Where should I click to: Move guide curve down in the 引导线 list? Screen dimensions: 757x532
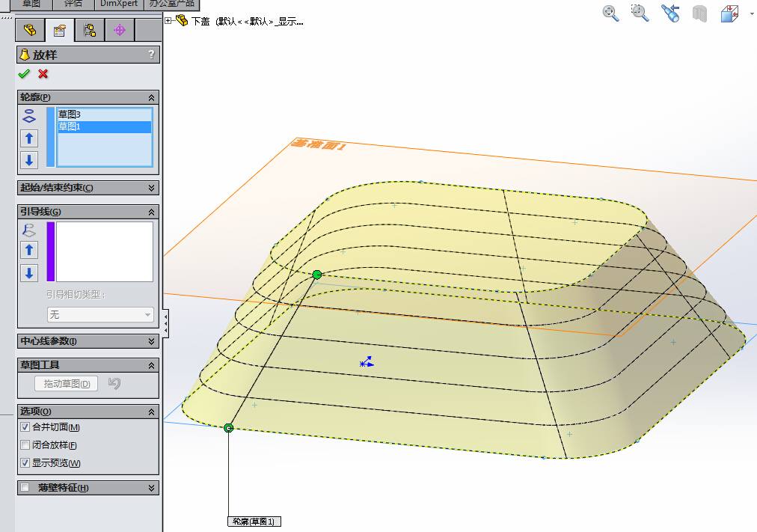(x=29, y=273)
